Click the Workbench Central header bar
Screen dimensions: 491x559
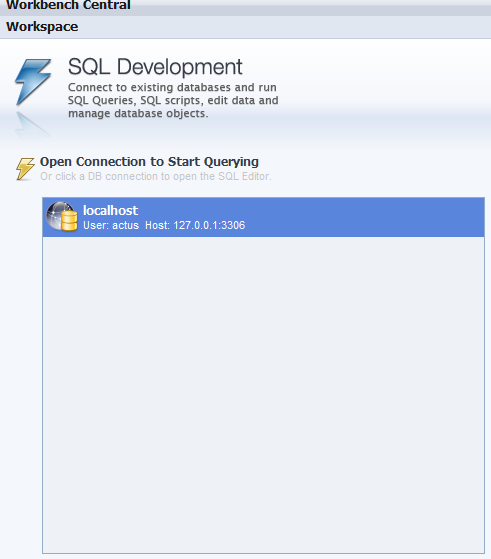click(x=245, y=6)
